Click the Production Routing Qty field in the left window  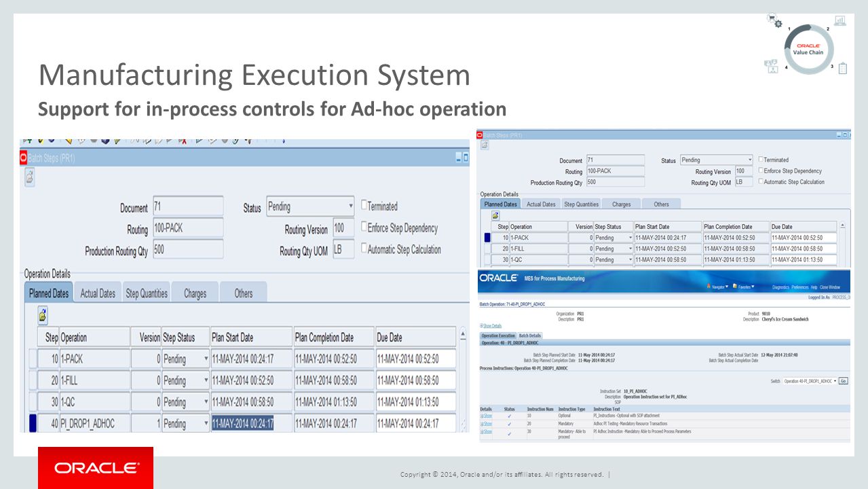click(x=188, y=249)
